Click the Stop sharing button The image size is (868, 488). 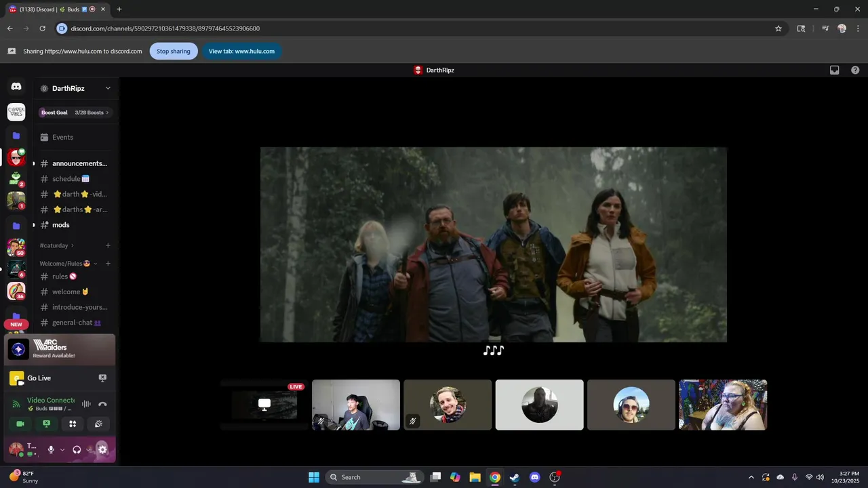pos(174,51)
